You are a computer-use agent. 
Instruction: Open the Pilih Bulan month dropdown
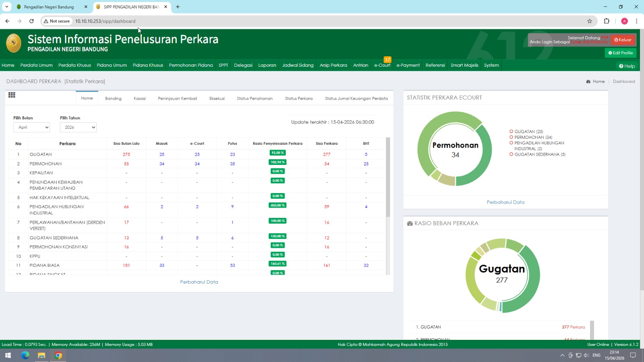[x=31, y=127]
